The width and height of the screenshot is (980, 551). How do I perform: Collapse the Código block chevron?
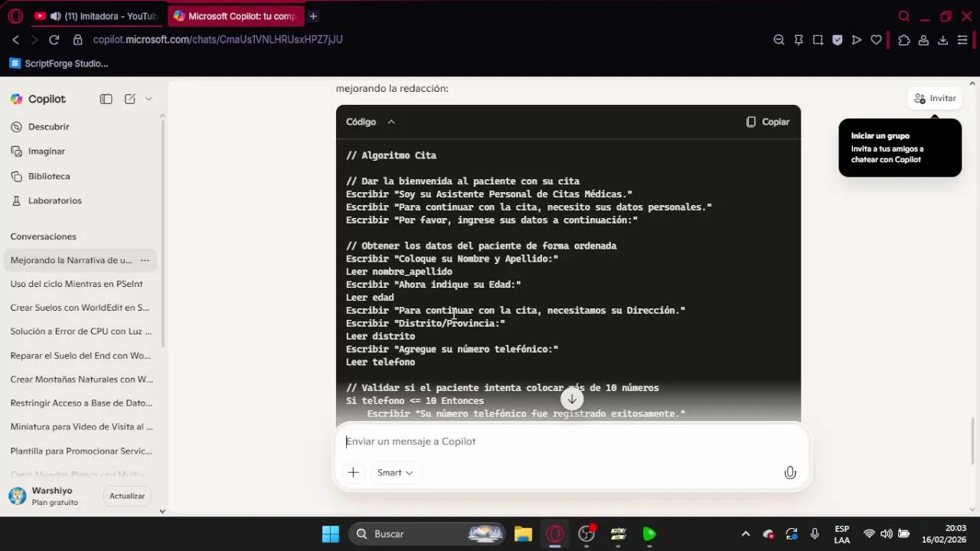click(390, 122)
